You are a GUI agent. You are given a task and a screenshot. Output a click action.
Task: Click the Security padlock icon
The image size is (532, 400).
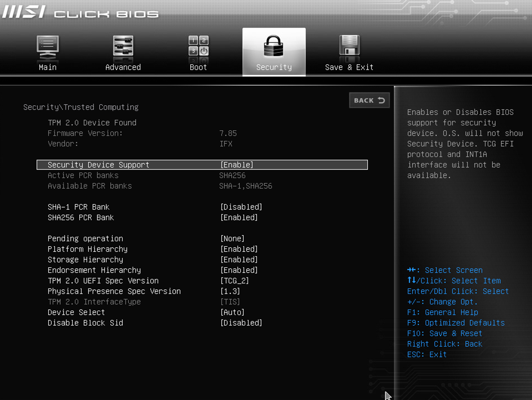[x=274, y=46]
